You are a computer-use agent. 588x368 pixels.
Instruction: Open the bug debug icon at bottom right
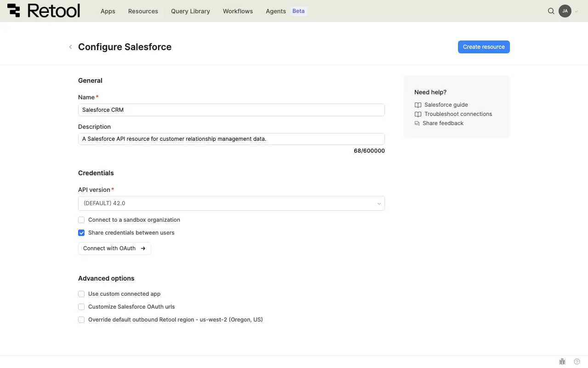point(562,362)
